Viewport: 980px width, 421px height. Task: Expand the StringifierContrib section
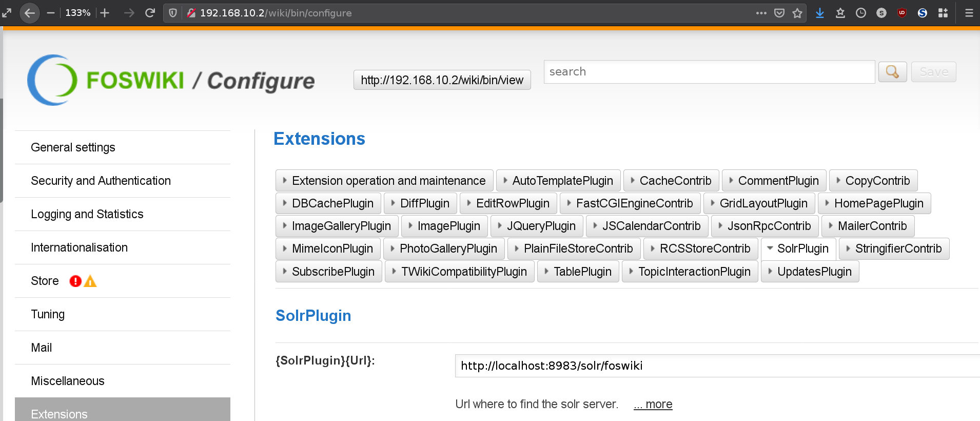click(894, 248)
